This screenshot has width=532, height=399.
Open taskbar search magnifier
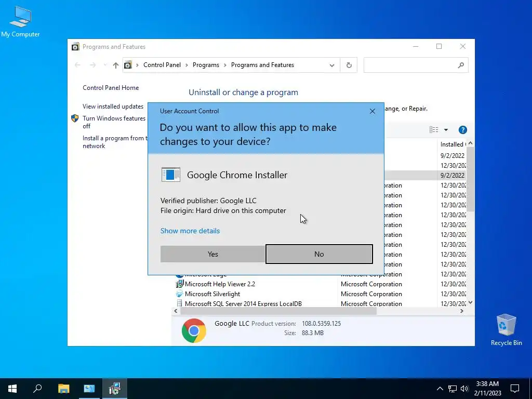[37, 389]
